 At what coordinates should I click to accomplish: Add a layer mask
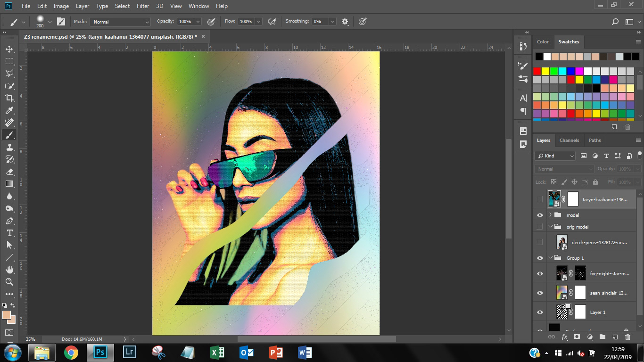577,337
